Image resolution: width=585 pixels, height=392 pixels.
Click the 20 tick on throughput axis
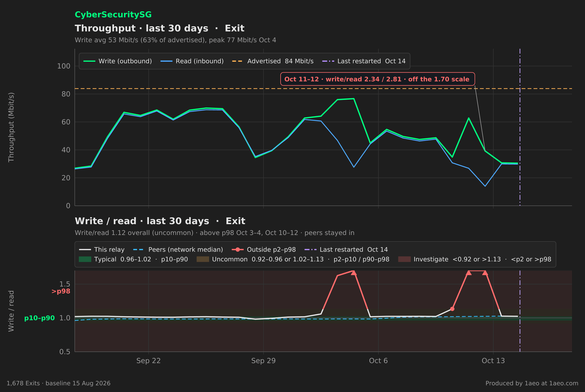coord(66,178)
